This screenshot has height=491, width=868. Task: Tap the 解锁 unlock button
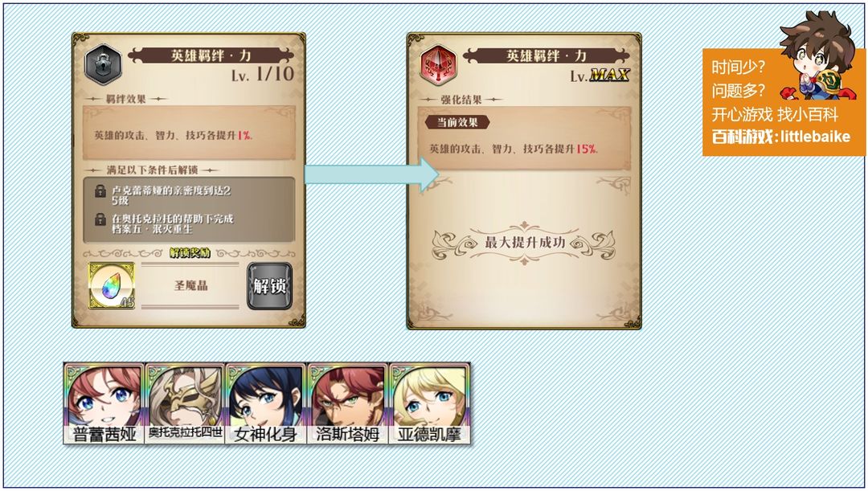click(x=269, y=285)
